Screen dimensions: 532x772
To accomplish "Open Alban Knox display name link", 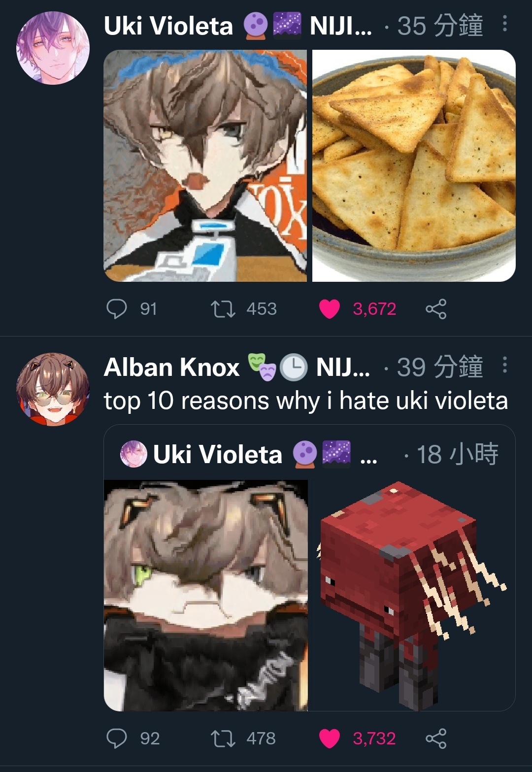I will 171,367.
